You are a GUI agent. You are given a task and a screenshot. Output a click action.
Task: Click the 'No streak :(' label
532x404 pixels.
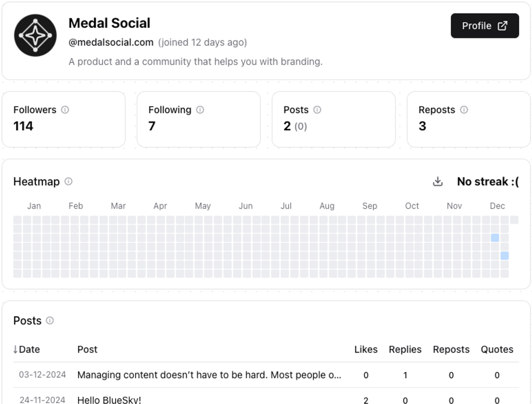488,182
